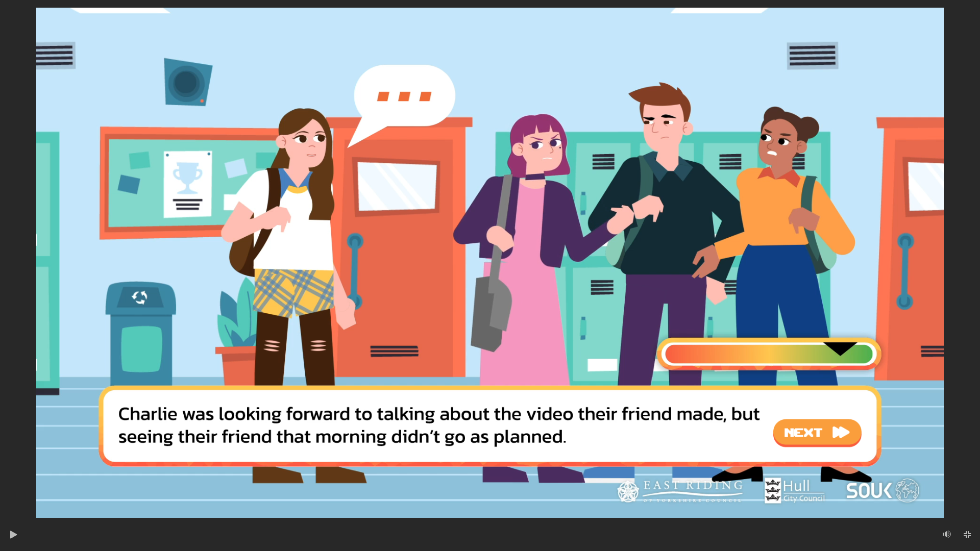980x551 pixels.
Task: Click the East Riding council logo
Action: [x=680, y=491]
